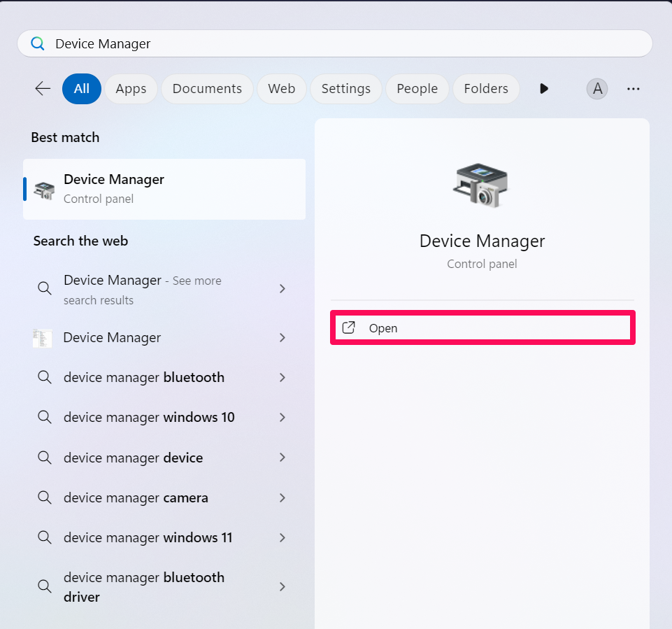Click magnifier icon beside device manager device
Screen dimensions: 672x629
coord(45,458)
